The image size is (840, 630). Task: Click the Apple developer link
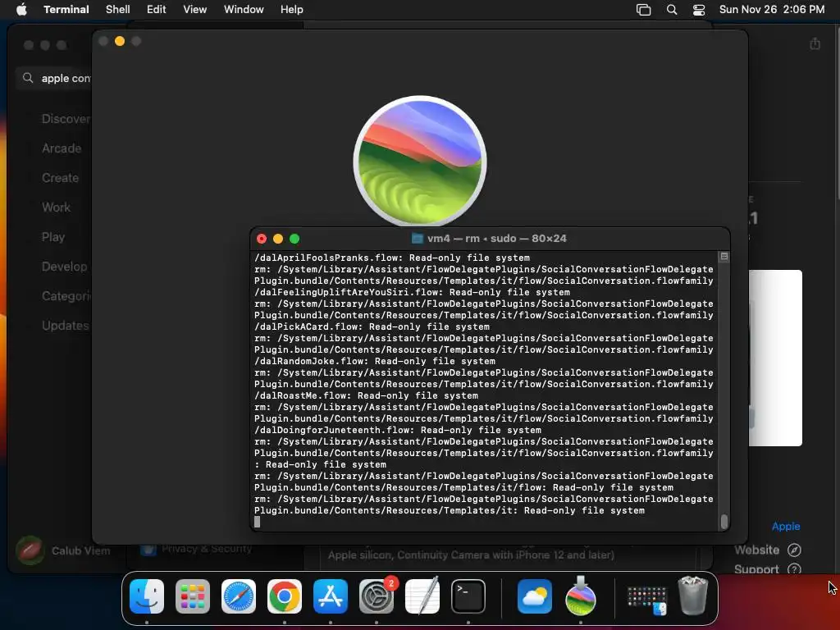[x=785, y=526]
